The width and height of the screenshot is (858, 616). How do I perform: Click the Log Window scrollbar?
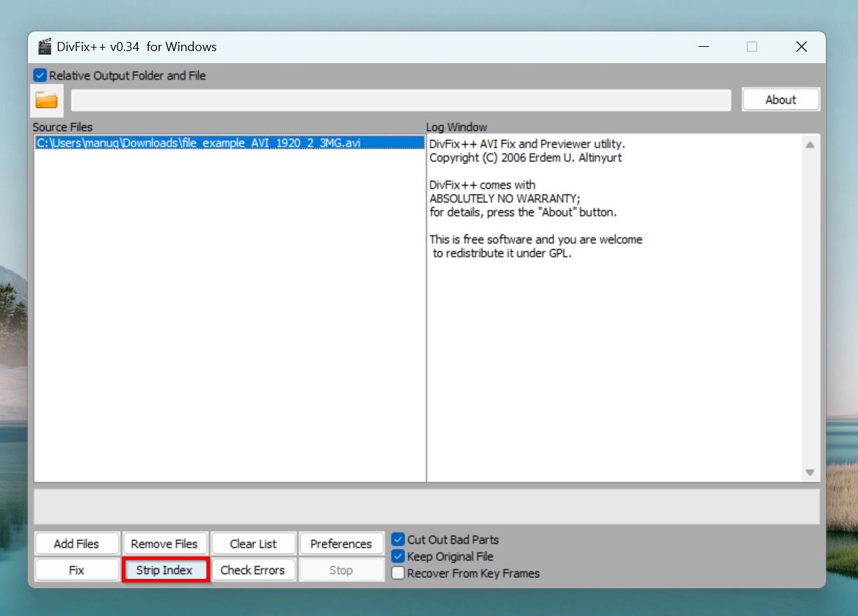[x=810, y=308]
